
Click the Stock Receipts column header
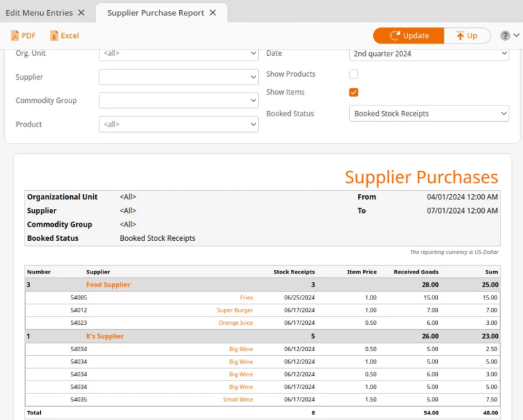pos(294,272)
